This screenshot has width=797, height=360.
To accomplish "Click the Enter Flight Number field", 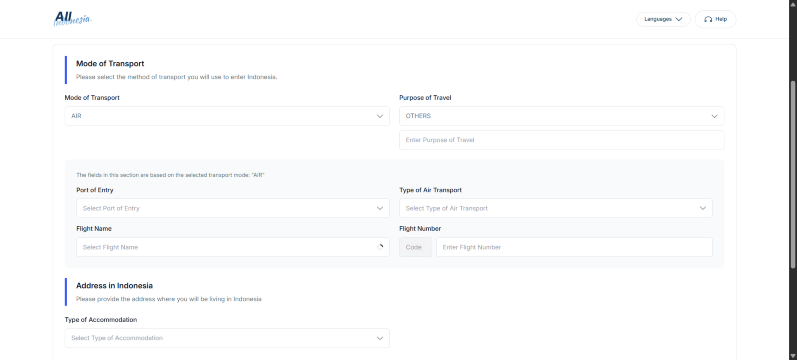I will [x=574, y=247].
